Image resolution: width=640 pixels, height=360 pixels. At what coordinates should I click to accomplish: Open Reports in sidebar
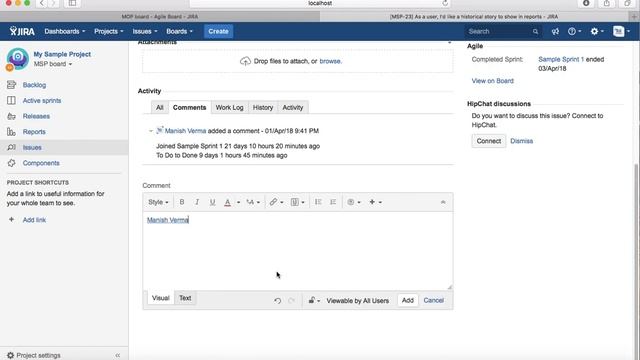34,132
